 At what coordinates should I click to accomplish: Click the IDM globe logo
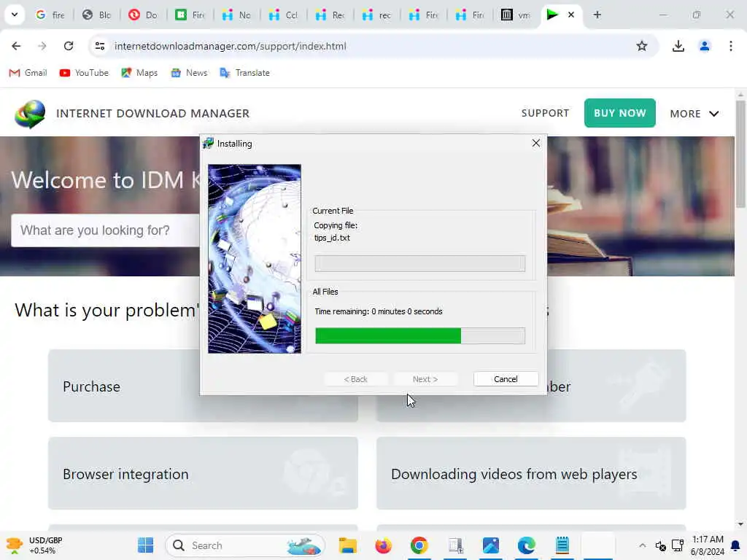click(29, 114)
